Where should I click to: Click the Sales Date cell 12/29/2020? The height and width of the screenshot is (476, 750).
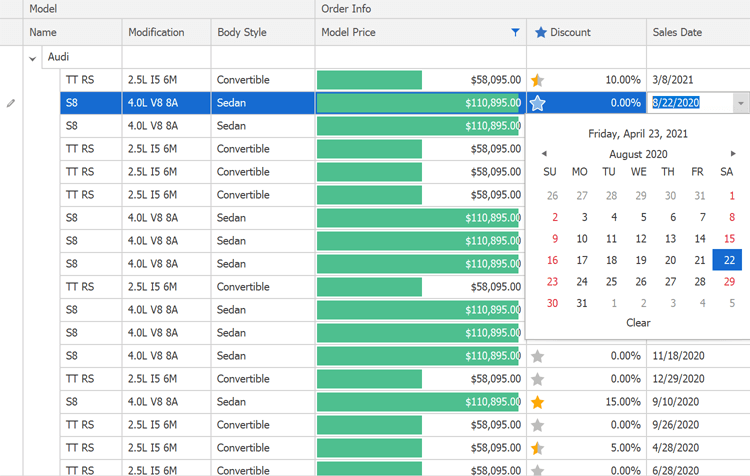pos(698,379)
